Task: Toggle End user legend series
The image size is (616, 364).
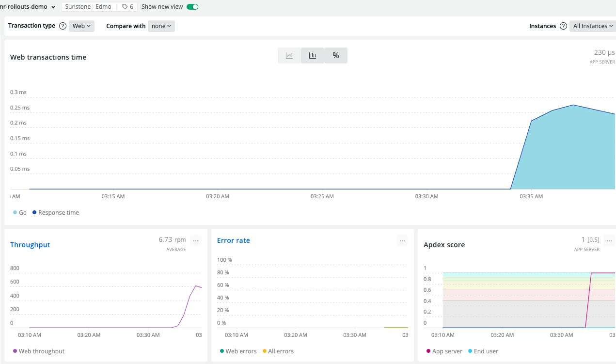Action: pyautogui.click(x=483, y=351)
